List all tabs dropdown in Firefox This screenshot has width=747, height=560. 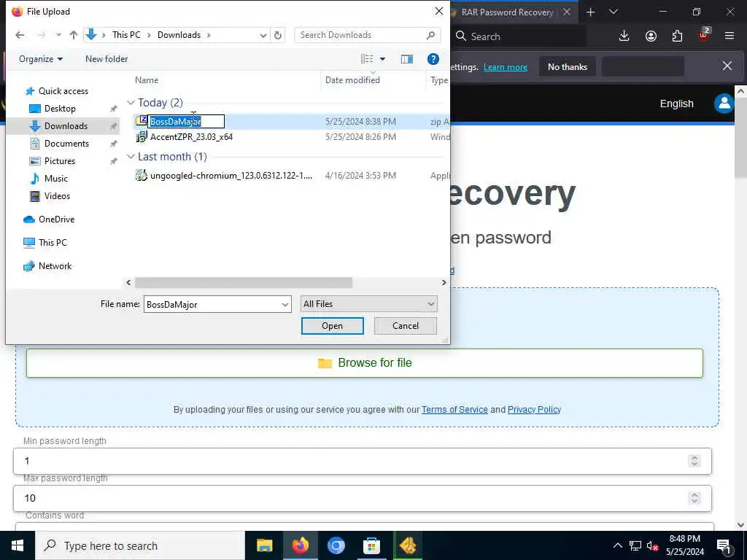[x=614, y=12]
